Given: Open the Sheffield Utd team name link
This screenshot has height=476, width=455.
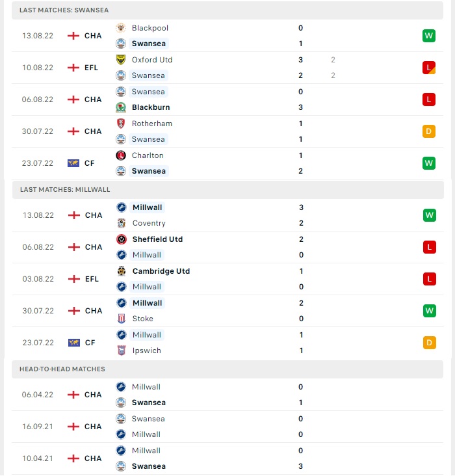Looking at the screenshot, I should 157,239.
